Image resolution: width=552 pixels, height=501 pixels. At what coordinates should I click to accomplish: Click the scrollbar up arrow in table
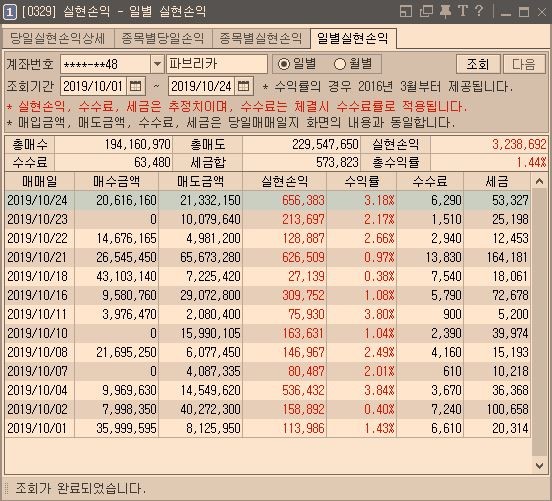click(539, 181)
